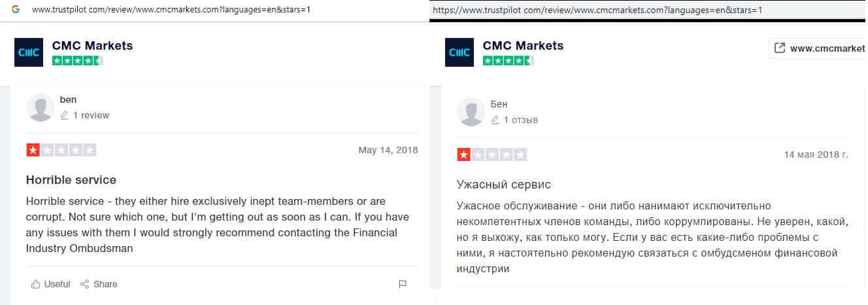Click the pencil icon beside '1 review'
This screenshot has width=868, height=305.
coord(64,115)
